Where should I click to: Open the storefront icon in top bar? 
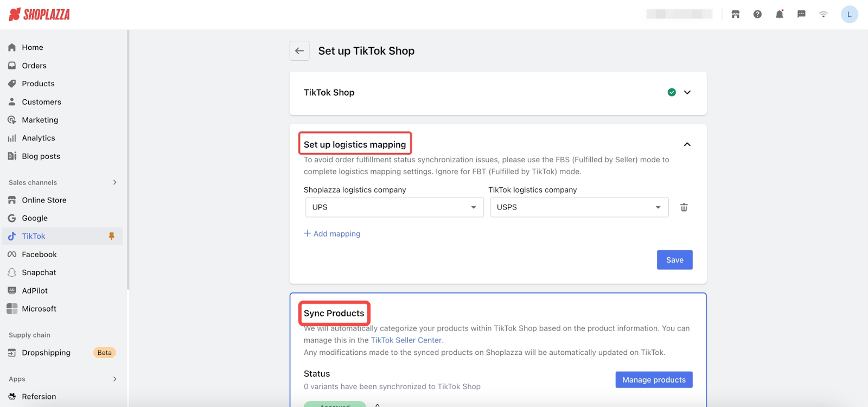click(x=736, y=15)
